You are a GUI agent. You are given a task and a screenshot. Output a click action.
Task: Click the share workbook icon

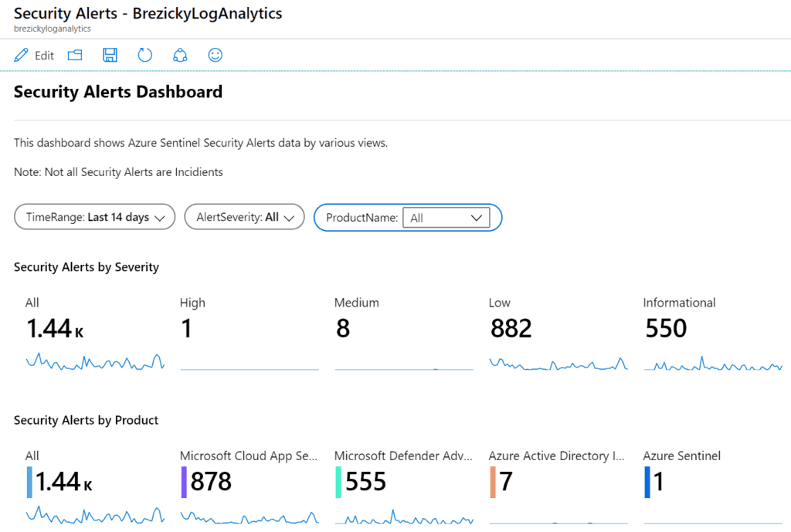click(180, 55)
